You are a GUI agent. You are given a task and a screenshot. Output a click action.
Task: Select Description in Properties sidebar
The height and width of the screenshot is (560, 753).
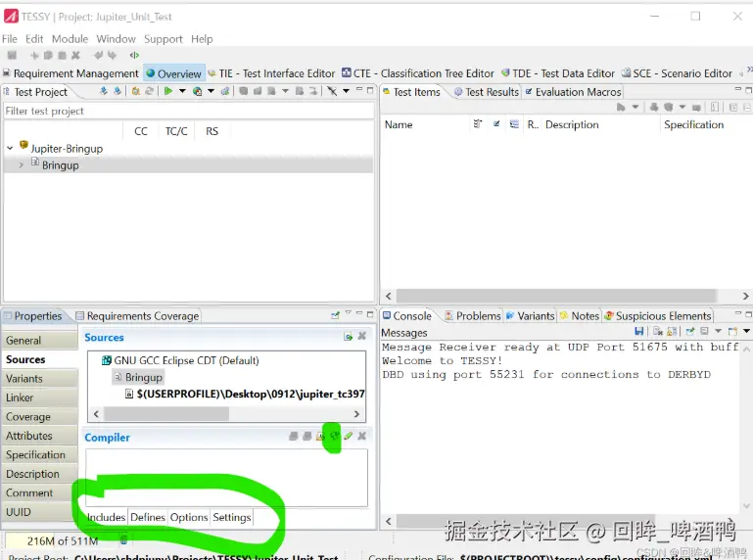pyautogui.click(x=40, y=474)
